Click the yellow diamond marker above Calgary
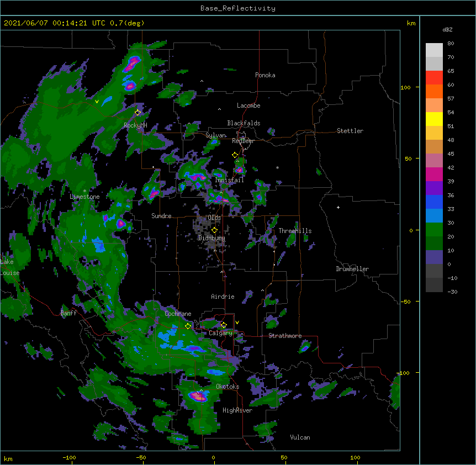 click(x=224, y=325)
